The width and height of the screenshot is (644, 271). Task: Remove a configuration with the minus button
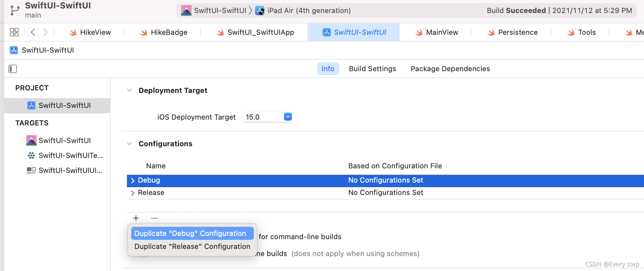click(x=154, y=218)
